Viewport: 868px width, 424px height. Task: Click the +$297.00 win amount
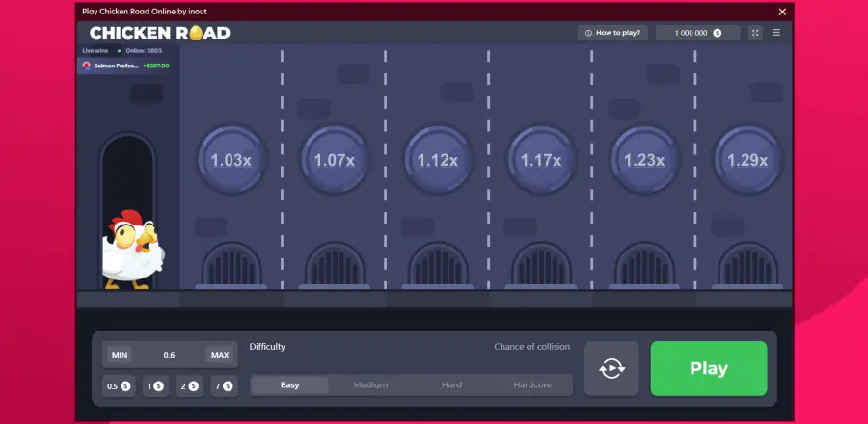click(x=155, y=66)
